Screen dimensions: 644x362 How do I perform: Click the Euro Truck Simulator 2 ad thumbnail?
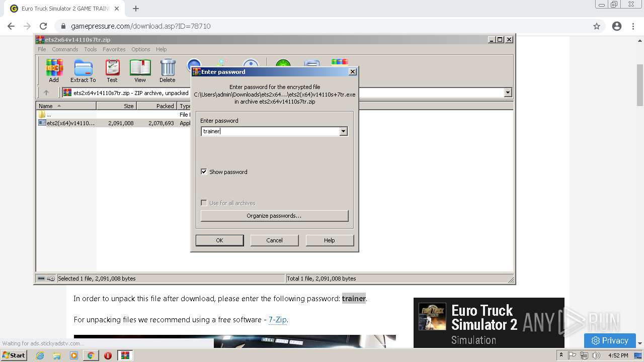click(432, 316)
